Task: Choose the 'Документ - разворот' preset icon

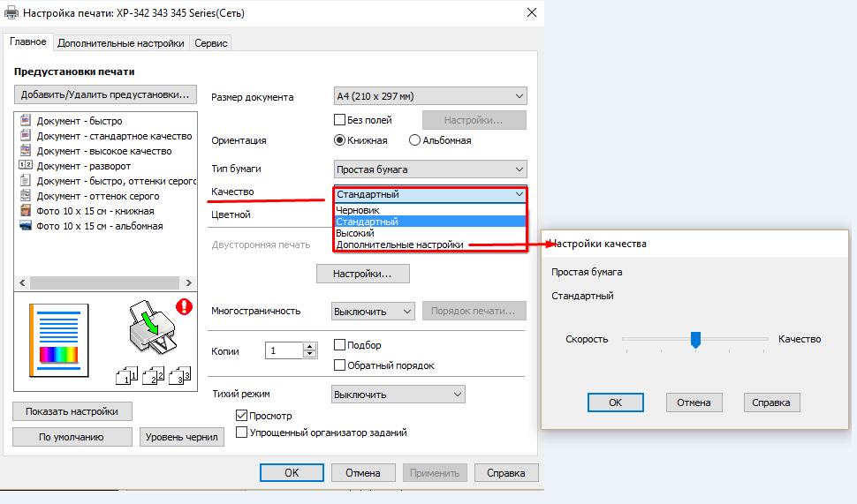Action: (x=25, y=165)
